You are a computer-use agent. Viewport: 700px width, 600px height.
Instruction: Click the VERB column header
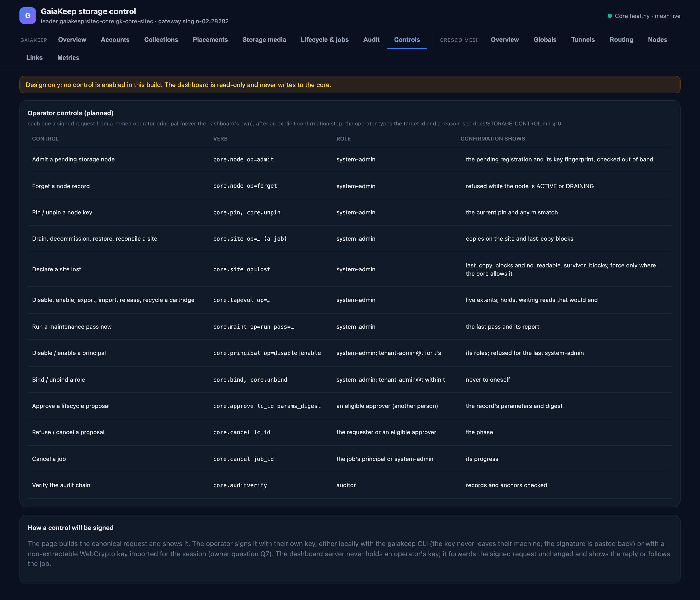click(x=220, y=139)
